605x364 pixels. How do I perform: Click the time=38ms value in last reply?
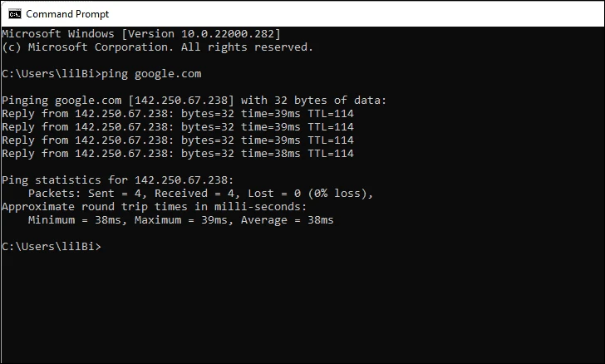270,154
